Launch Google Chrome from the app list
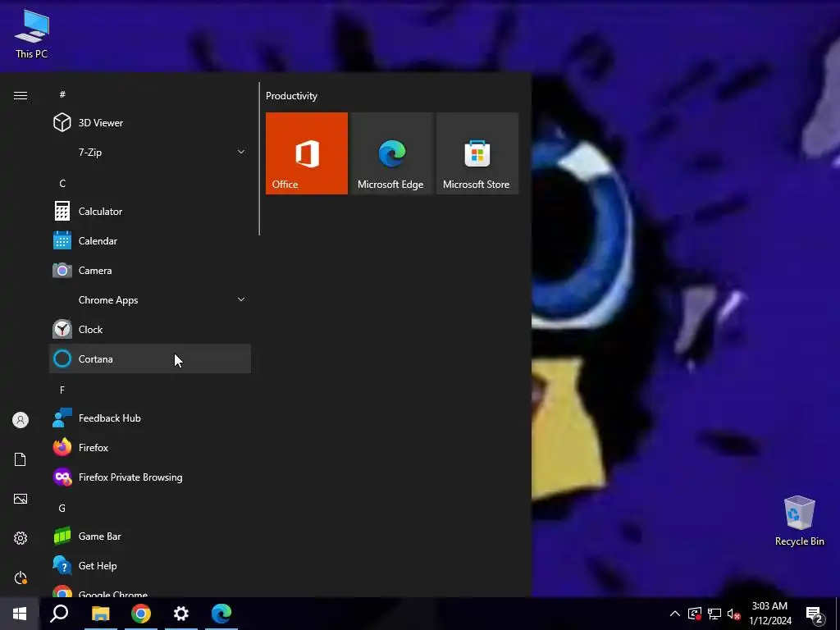This screenshot has width=840, height=630. (x=150, y=589)
